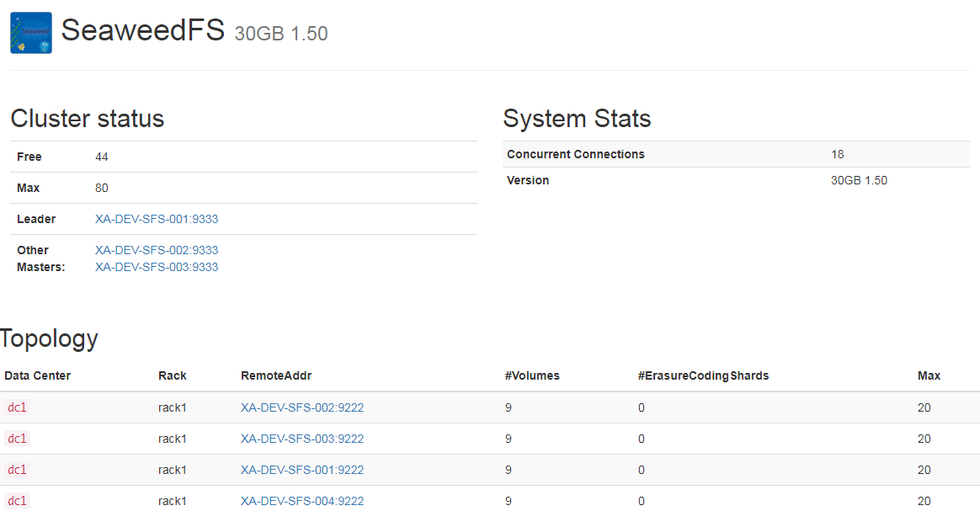
Task: Open master link XA-DEV-SFS-003:9333
Action: pos(157,267)
